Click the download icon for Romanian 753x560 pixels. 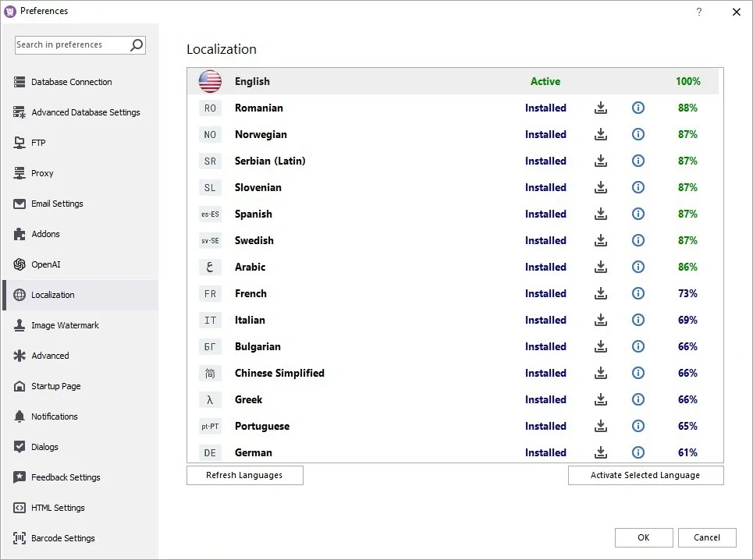tap(600, 108)
